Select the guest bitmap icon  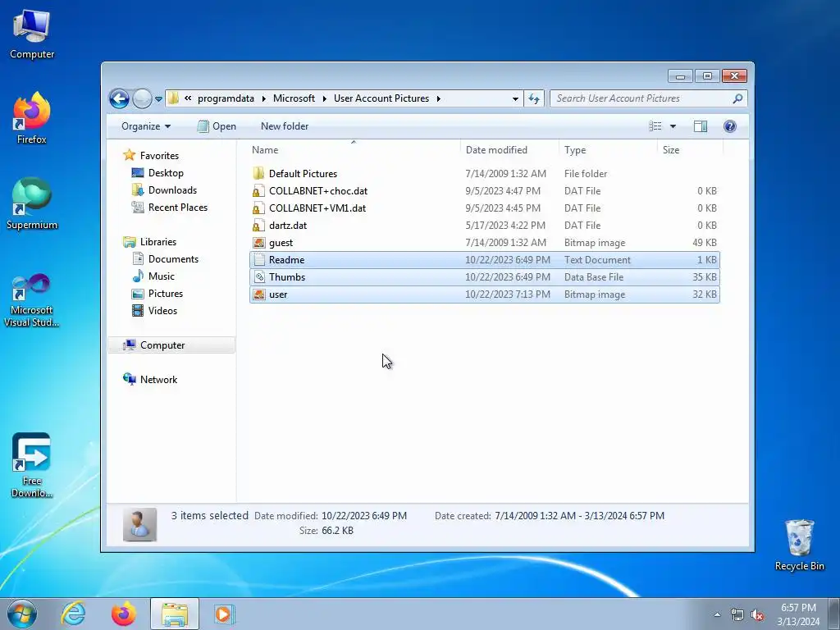tap(258, 243)
